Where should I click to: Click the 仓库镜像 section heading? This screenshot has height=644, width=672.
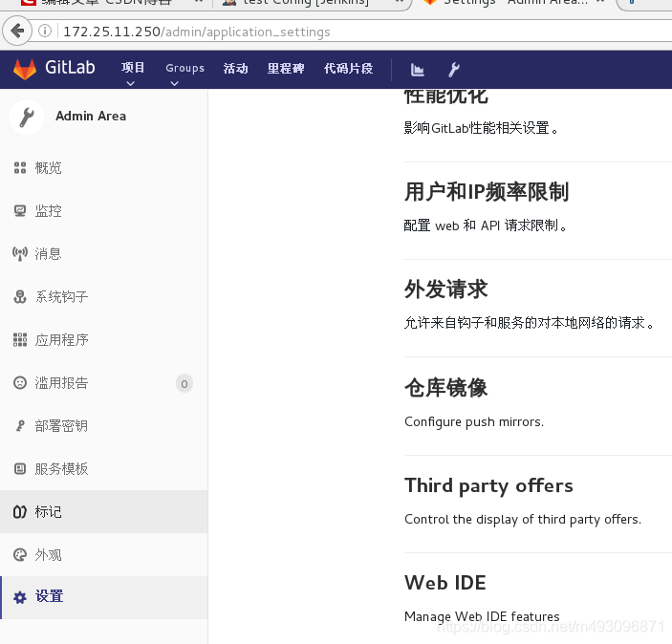[445, 387]
